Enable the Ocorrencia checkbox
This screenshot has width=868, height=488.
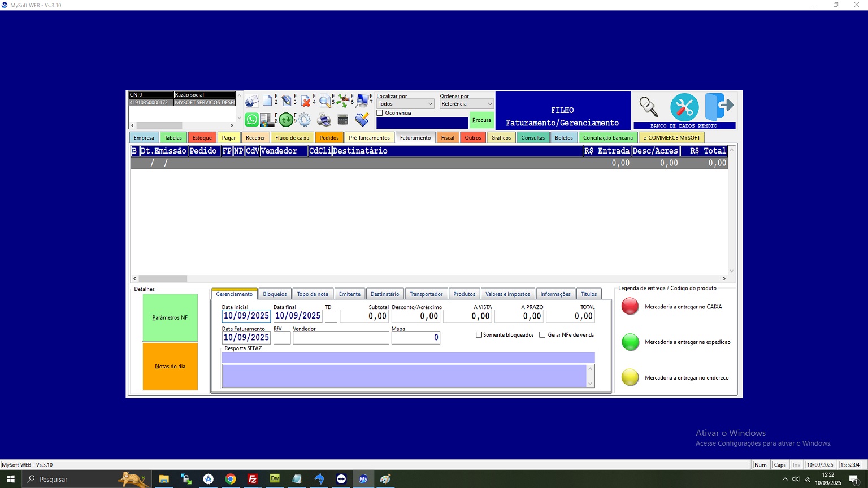(x=379, y=113)
